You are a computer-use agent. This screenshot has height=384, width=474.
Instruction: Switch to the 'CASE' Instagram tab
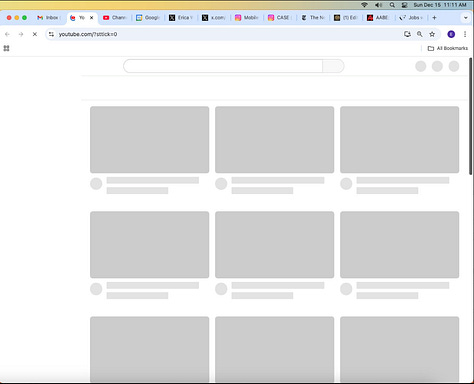pos(280,18)
